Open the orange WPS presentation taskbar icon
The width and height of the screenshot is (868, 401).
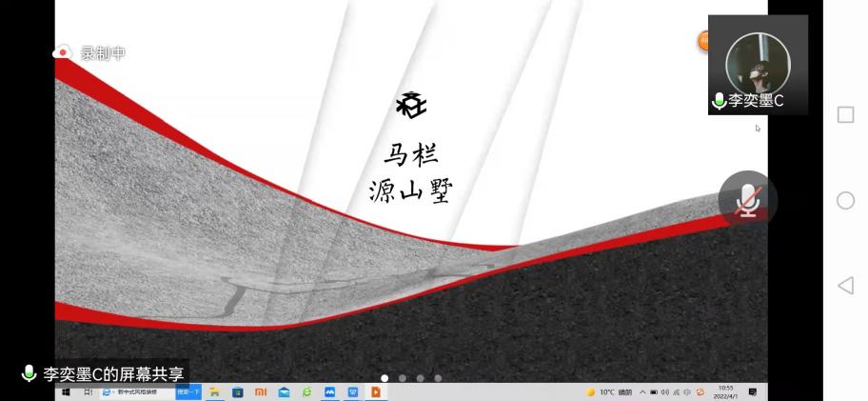pyautogui.click(x=376, y=391)
